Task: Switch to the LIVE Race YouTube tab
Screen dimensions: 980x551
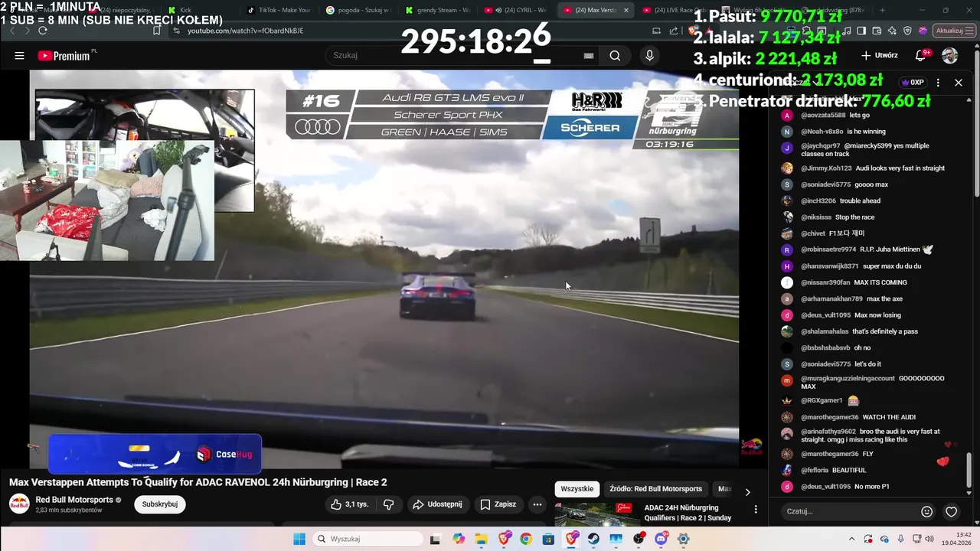Action: point(675,10)
